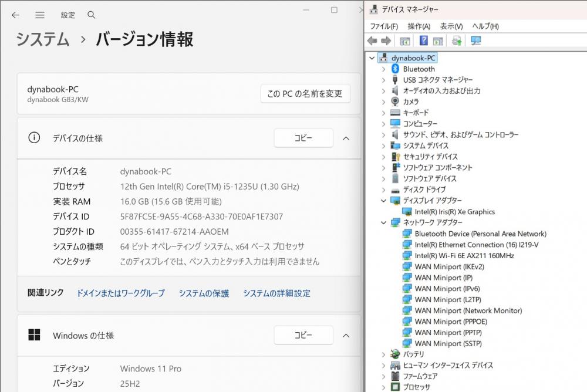Click the processor value i5-1235U text
This screenshot has height=392, width=587.
click(210, 187)
